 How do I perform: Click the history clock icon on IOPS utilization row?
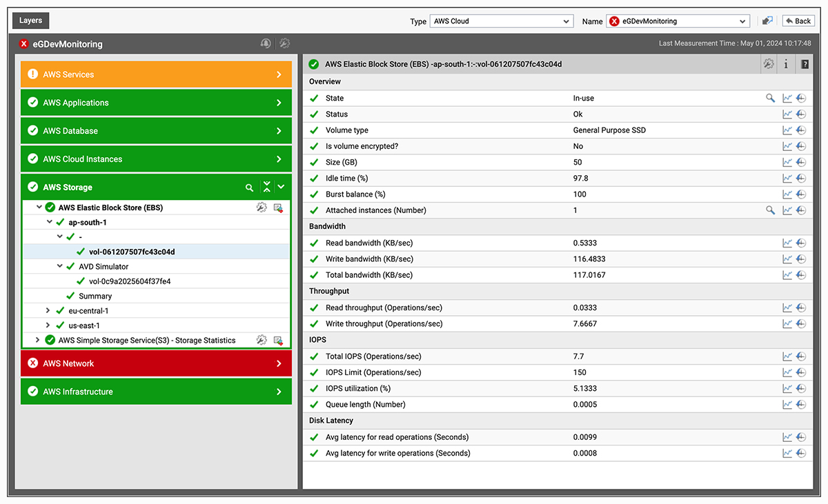801,389
